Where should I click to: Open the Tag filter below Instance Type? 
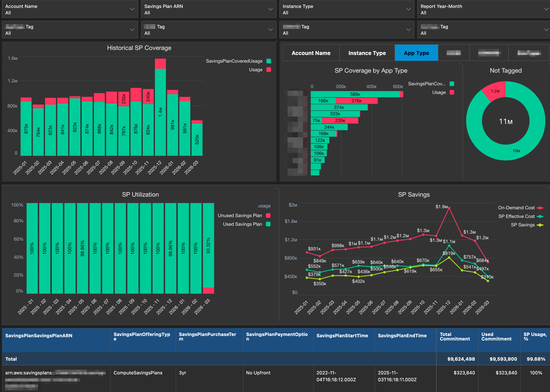346,30
